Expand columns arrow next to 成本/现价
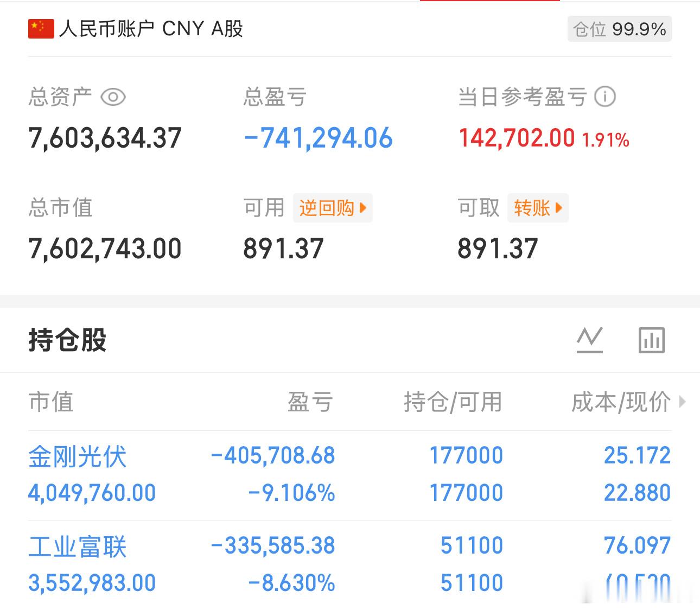This screenshot has height=610, width=700. click(x=683, y=402)
